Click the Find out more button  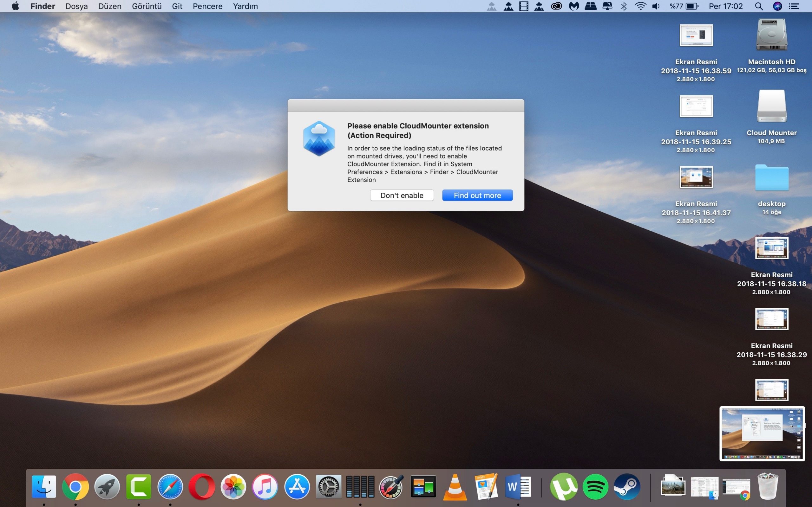[477, 195]
